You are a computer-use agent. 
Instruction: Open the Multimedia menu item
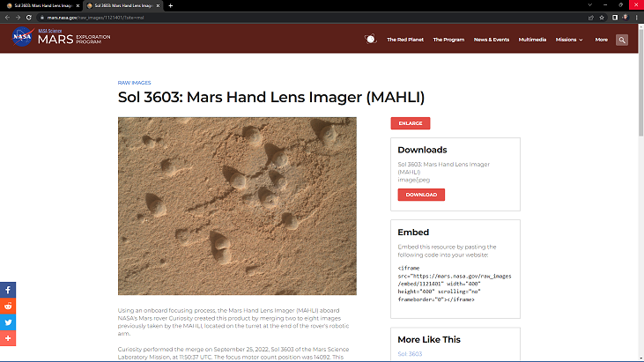pos(532,40)
